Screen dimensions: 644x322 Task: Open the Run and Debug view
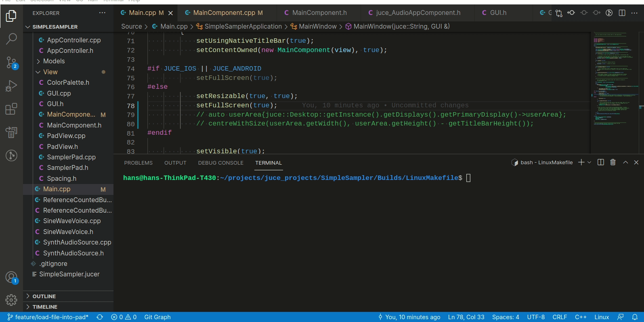coord(11,86)
